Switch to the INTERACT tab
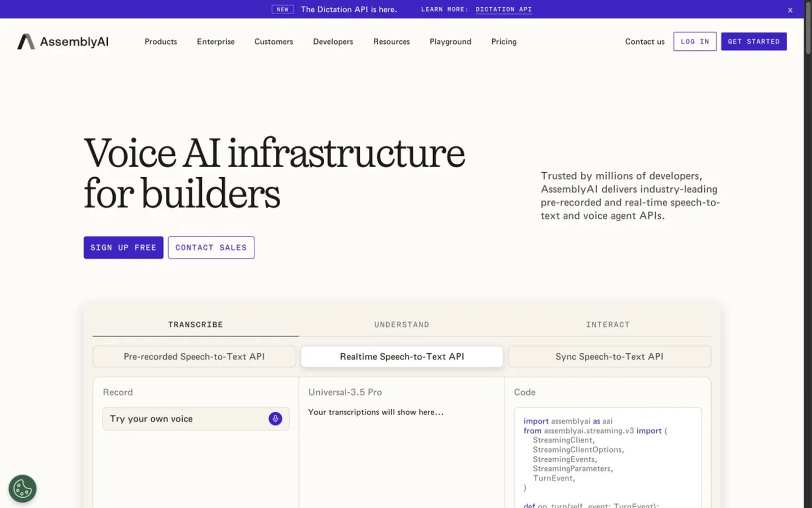The height and width of the screenshot is (508, 812). pyautogui.click(x=608, y=325)
